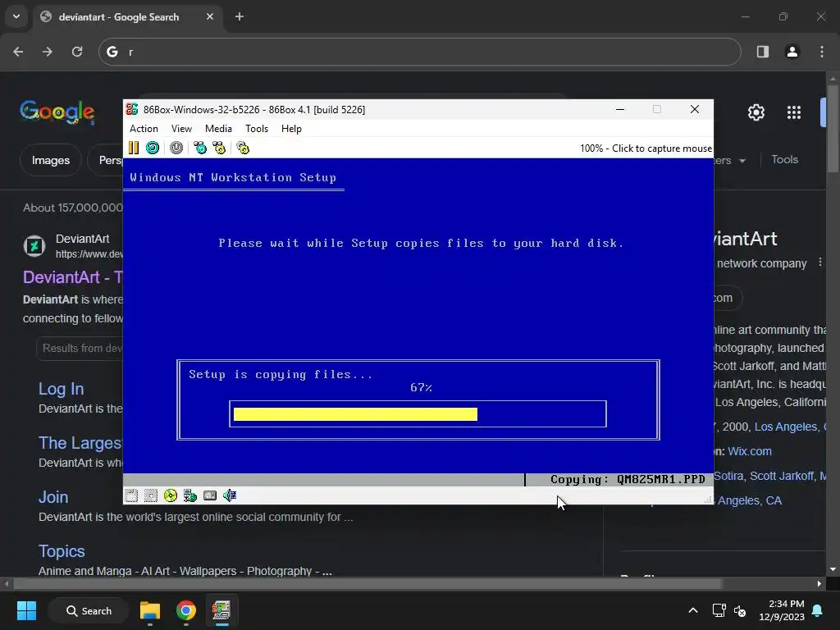Click horizontal scrollbar right arrow
The image size is (840, 630).
click(819, 583)
